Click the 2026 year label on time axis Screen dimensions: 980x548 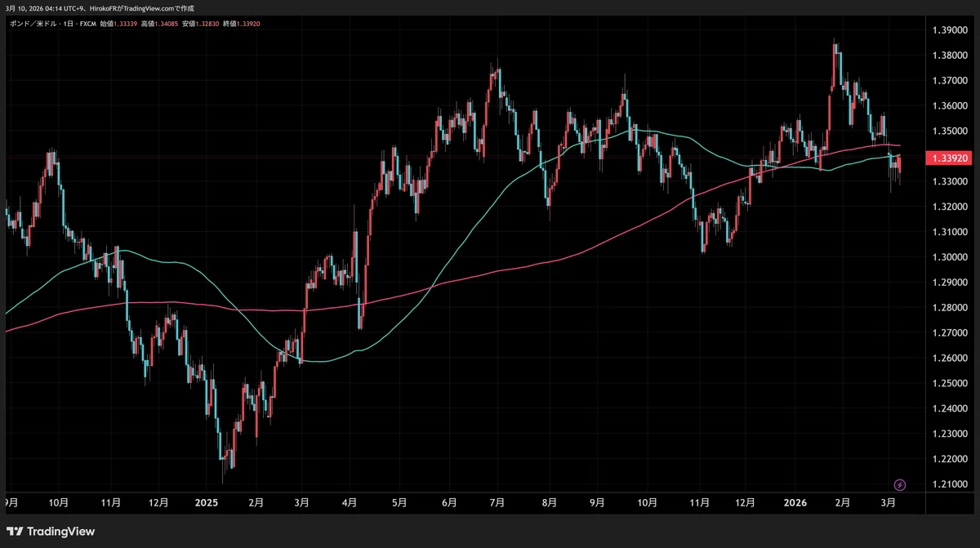(x=795, y=504)
